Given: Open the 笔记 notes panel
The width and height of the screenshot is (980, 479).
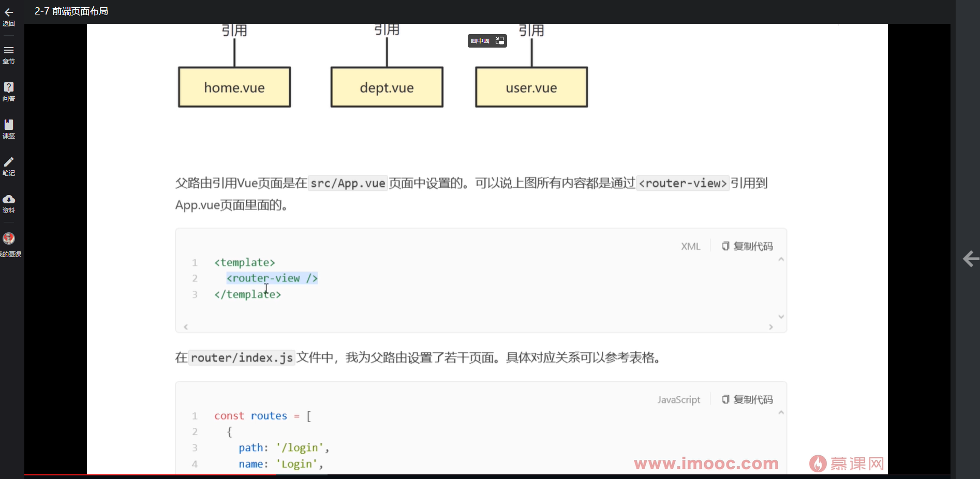Looking at the screenshot, I should (x=9, y=165).
